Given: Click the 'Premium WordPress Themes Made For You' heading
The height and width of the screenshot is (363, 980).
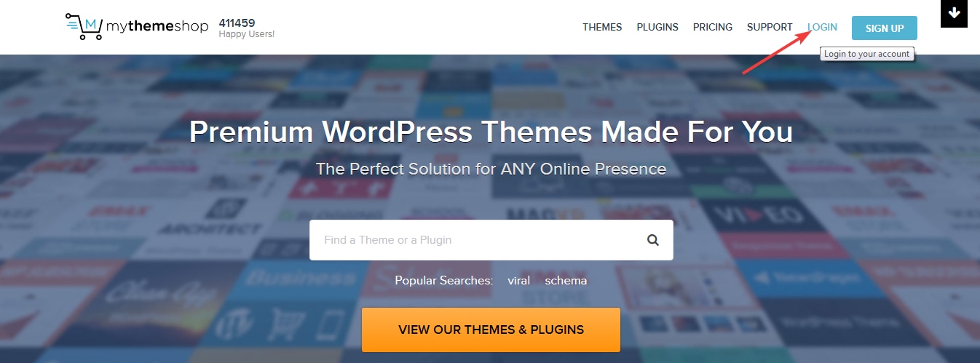Looking at the screenshot, I should point(491,132).
